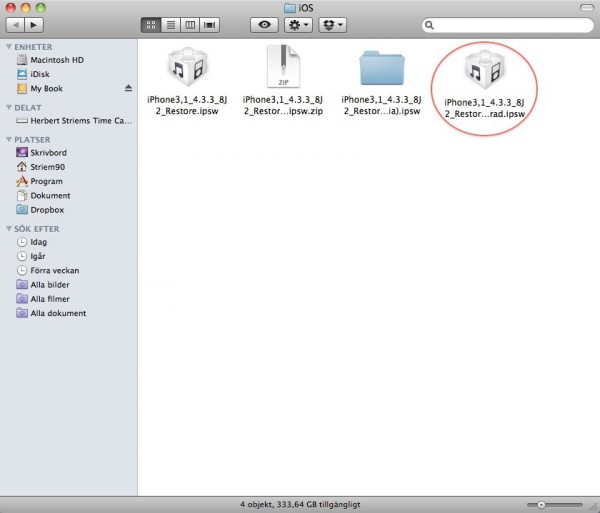The image size is (600, 513).
Task: Eject the My Book drive
Action: pyautogui.click(x=128, y=88)
